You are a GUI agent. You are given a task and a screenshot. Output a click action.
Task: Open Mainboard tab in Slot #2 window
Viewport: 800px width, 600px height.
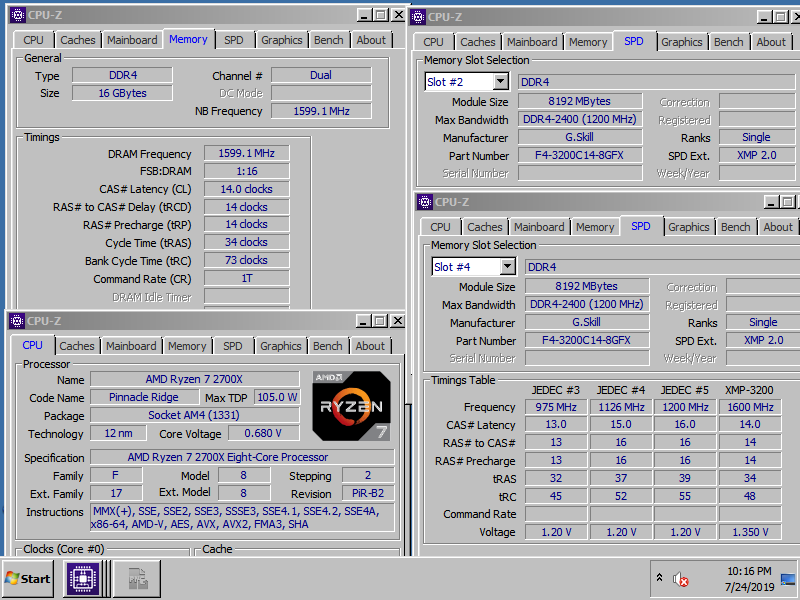(532, 42)
